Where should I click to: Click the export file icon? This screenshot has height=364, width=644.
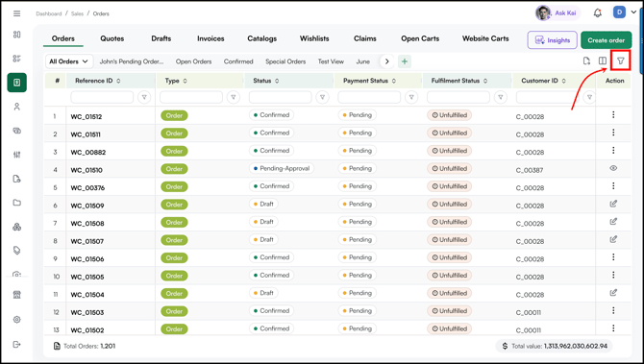(586, 61)
